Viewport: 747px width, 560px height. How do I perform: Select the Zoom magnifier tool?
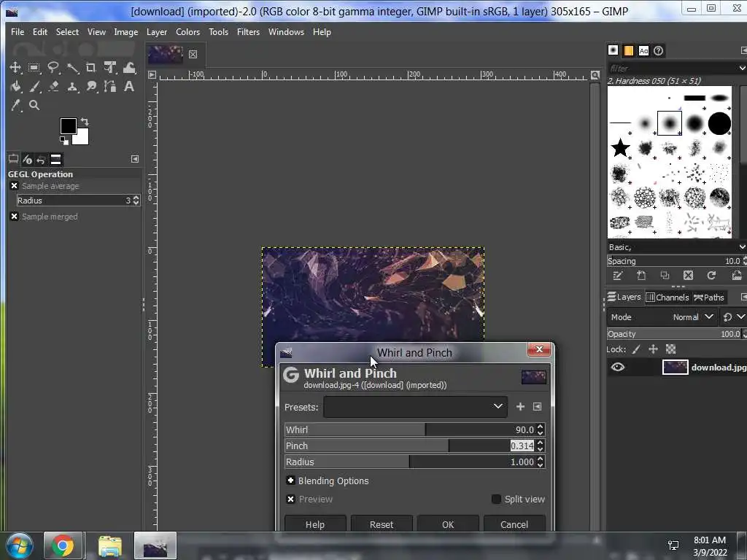34,105
